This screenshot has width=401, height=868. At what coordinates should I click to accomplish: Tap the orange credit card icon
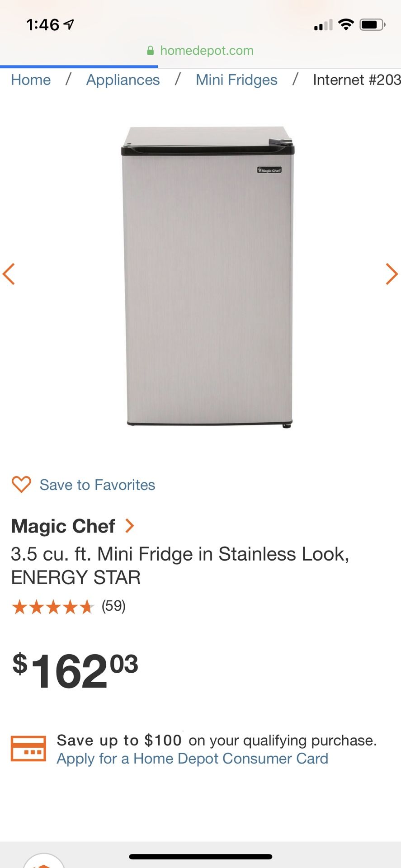pos(28,749)
